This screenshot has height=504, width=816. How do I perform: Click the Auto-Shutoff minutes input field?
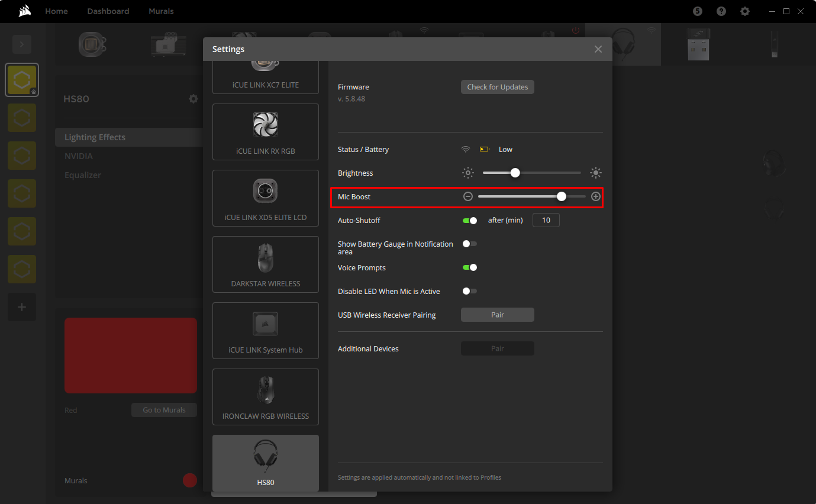(x=545, y=219)
